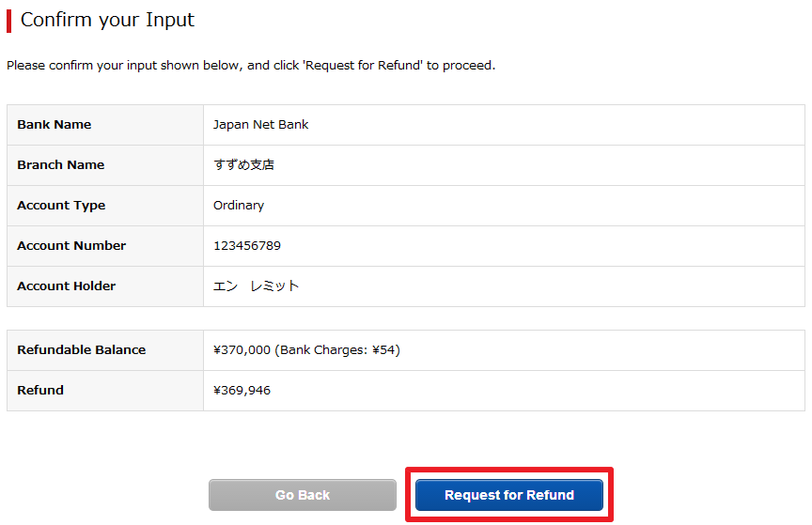
Task: Click the Go Back button
Action: (x=303, y=495)
